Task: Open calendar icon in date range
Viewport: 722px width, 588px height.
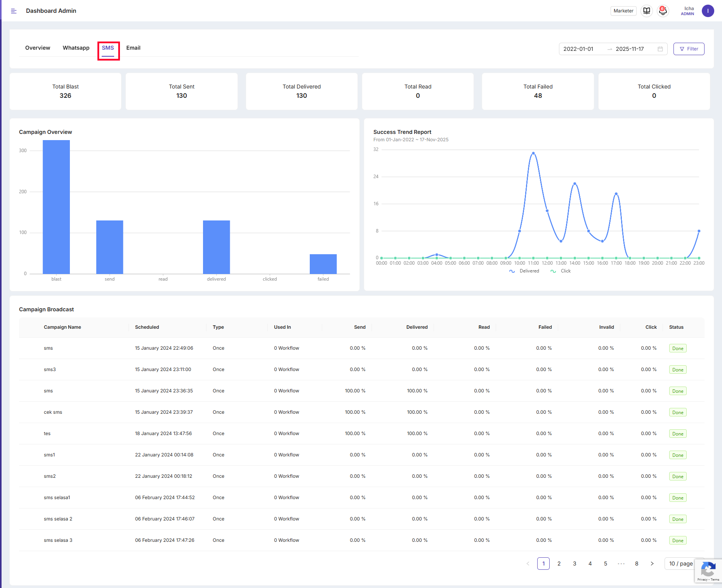Action: (x=660, y=49)
